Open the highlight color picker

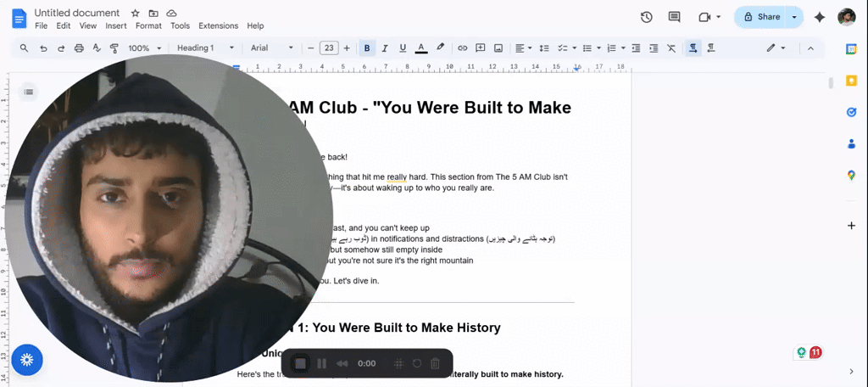[440, 48]
